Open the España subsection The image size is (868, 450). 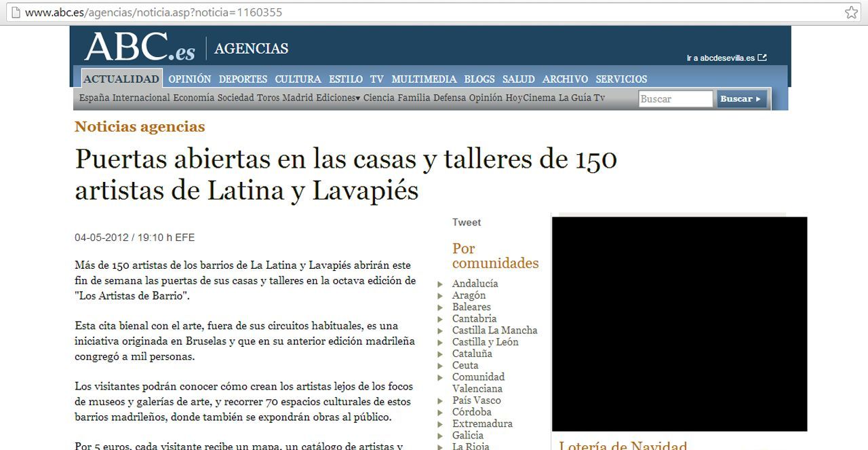tap(94, 98)
